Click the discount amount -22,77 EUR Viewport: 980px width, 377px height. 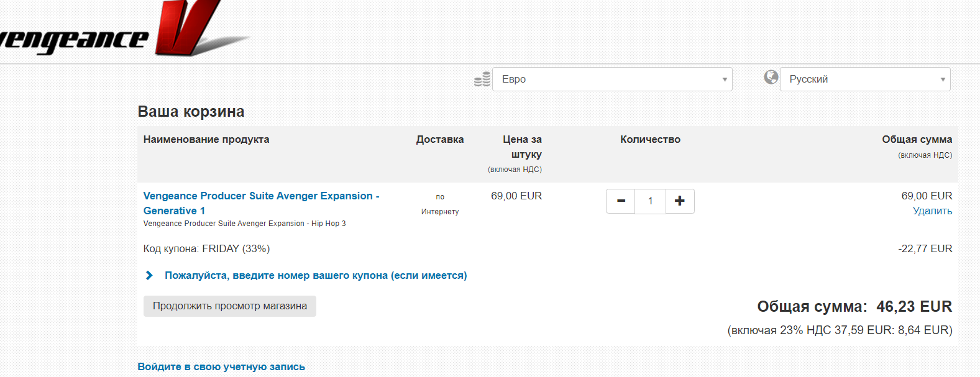(x=925, y=249)
